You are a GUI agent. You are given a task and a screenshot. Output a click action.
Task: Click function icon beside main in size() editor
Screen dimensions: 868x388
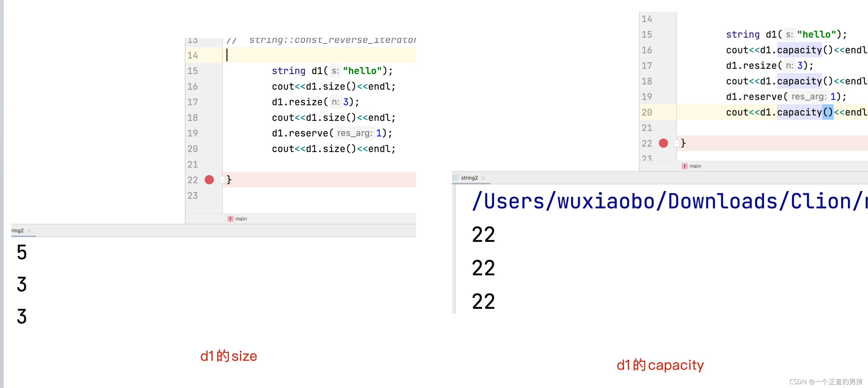pos(230,219)
